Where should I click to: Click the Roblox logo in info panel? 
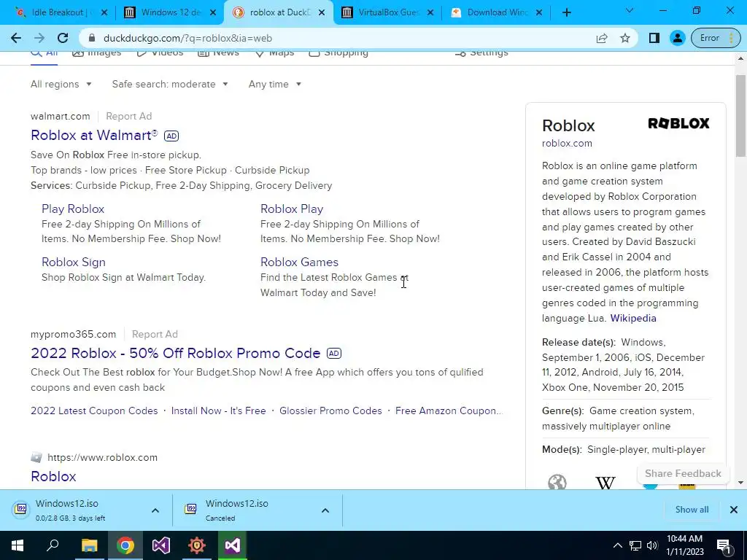click(678, 124)
